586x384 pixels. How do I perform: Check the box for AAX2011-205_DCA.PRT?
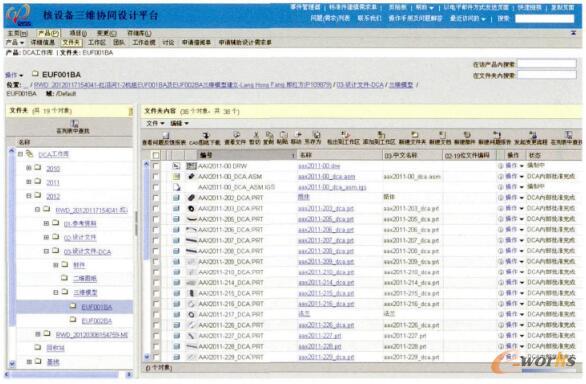156,219
